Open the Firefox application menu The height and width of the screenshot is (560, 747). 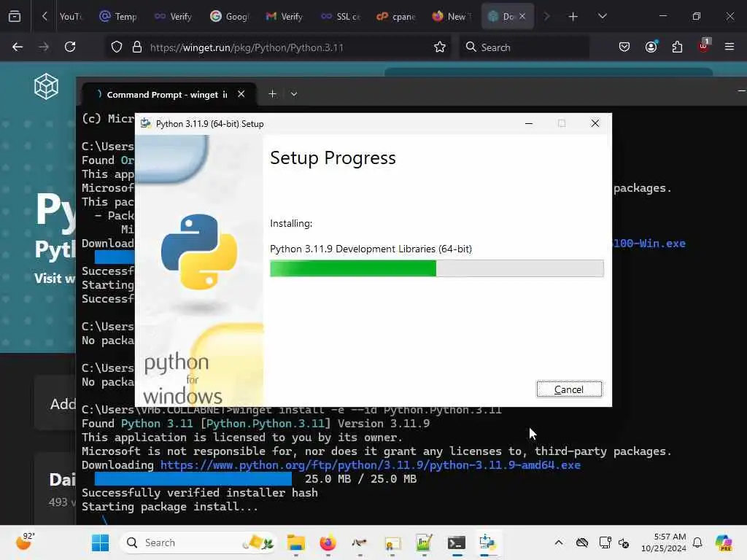click(729, 47)
